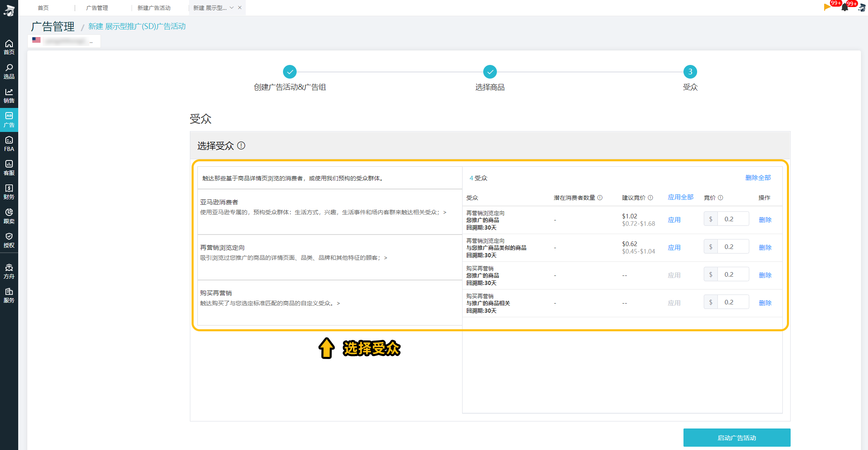Open the 方舟 sidebar icon
The width and height of the screenshot is (868, 450).
[9, 271]
